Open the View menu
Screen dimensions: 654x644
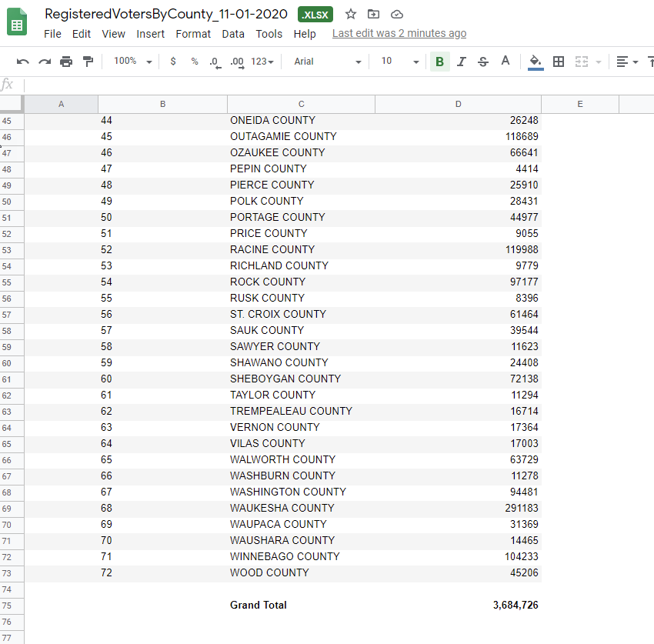click(113, 34)
